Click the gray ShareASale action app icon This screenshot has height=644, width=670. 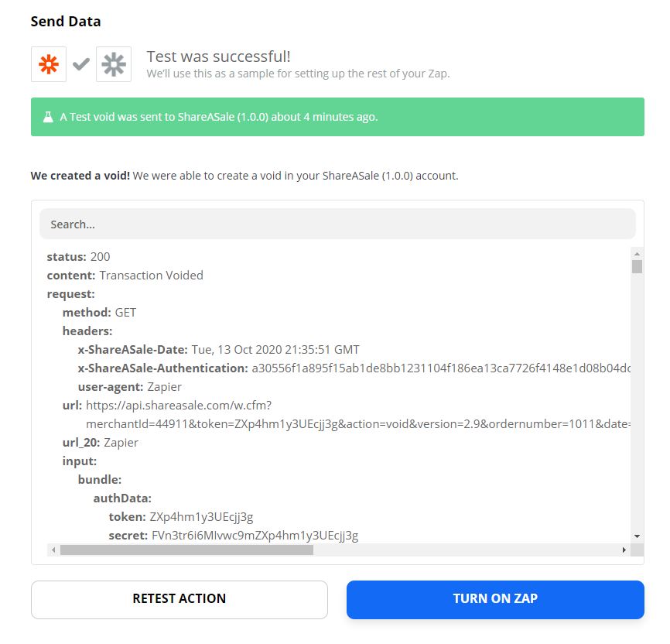(114, 64)
